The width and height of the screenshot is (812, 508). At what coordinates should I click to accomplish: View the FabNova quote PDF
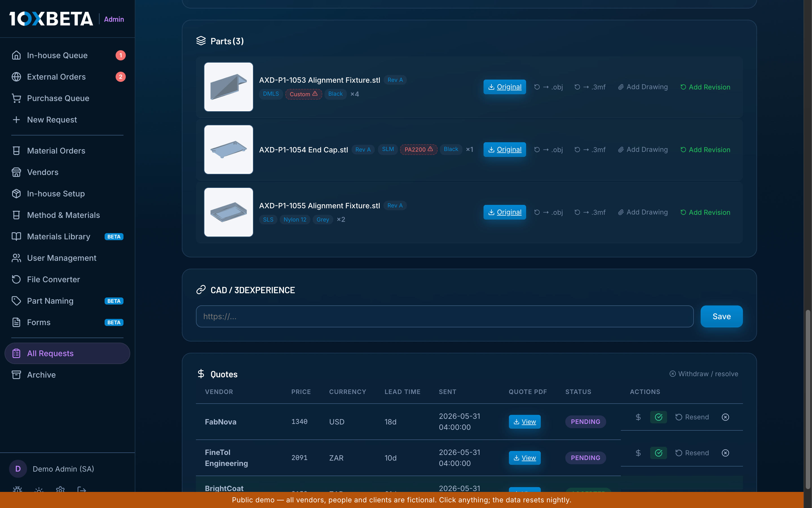point(525,422)
